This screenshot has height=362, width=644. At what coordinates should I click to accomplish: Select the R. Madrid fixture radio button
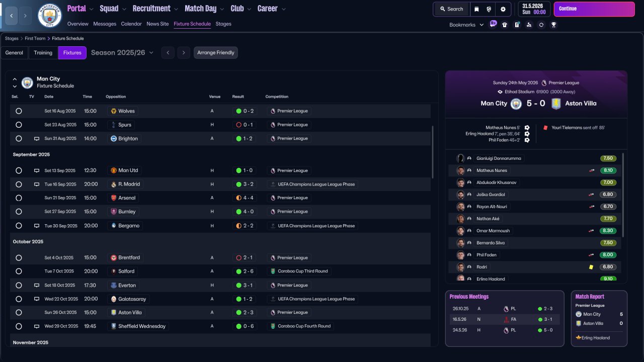19,185
